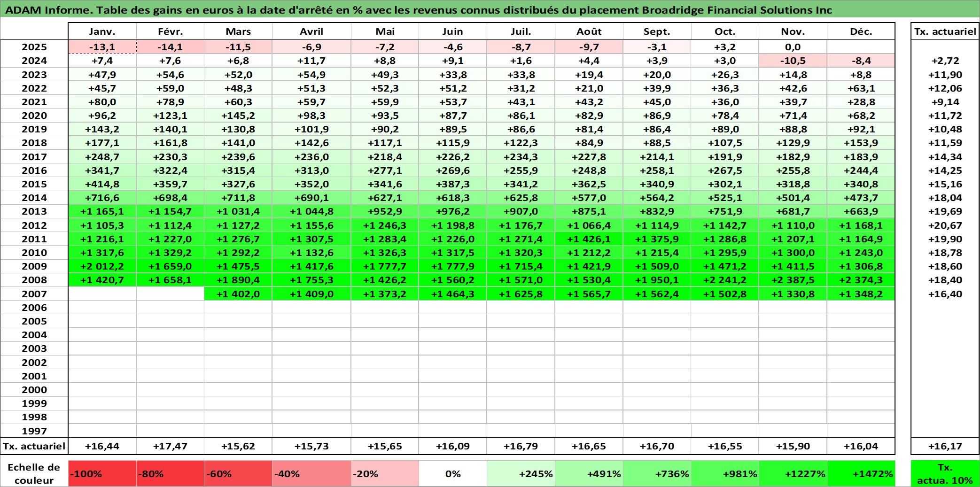
Task: Click the +1 132,6 cell for April 2010
Action: pyautogui.click(x=311, y=253)
